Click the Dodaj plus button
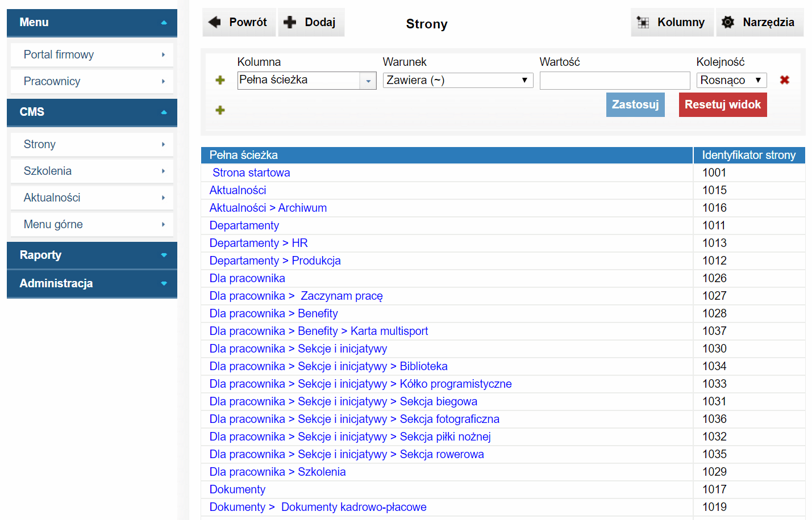Screen dimensions: 812x520 [x=311, y=23]
